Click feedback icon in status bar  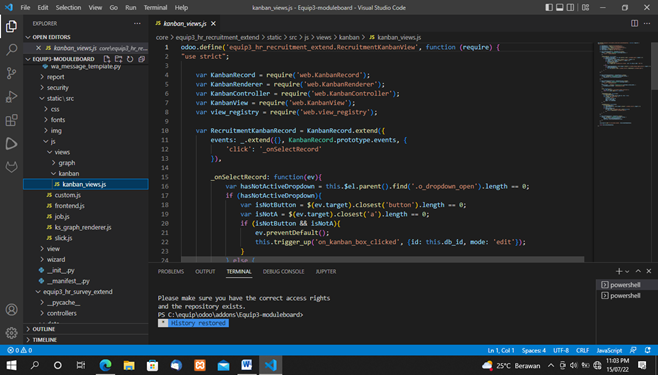pos(633,350)
